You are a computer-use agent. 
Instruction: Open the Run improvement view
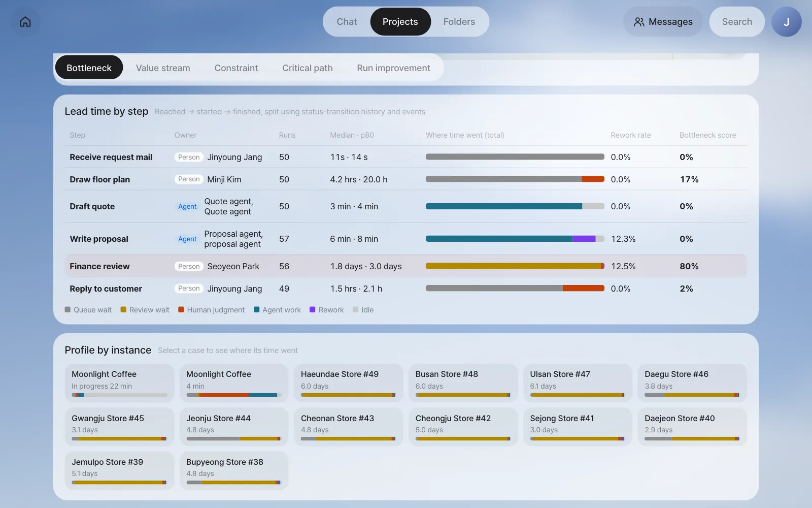pos(393,68)
